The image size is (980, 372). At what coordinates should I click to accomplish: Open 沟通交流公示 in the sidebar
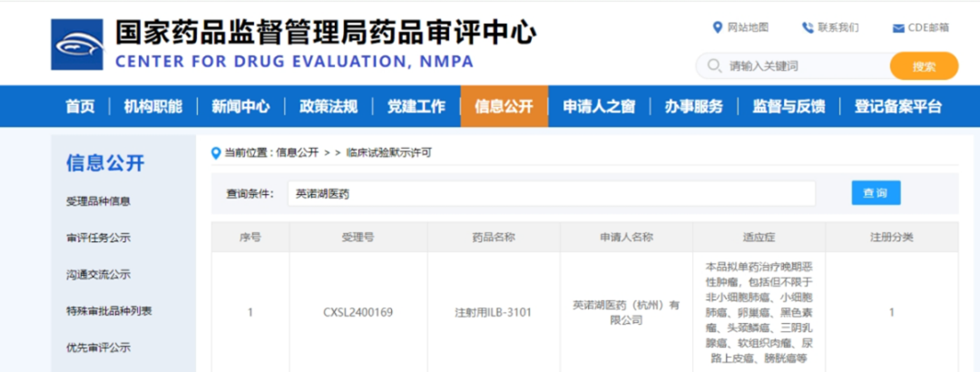[x=98, y=275]
